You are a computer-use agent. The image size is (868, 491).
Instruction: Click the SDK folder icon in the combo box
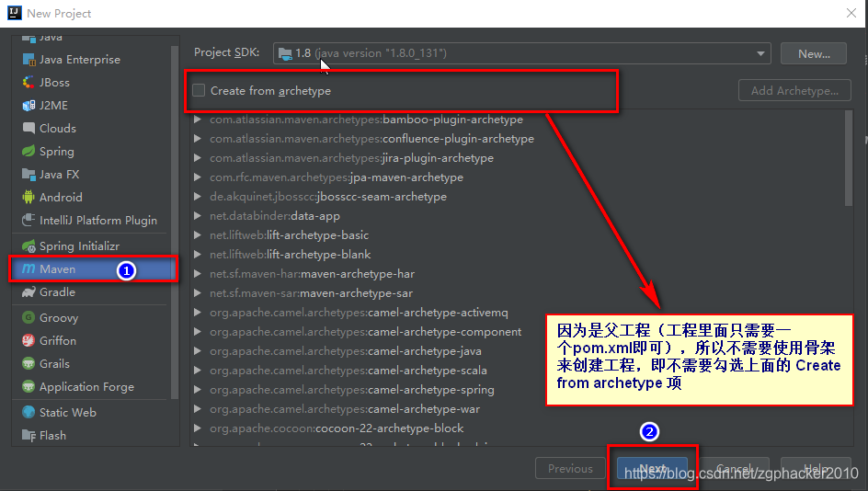285,53
